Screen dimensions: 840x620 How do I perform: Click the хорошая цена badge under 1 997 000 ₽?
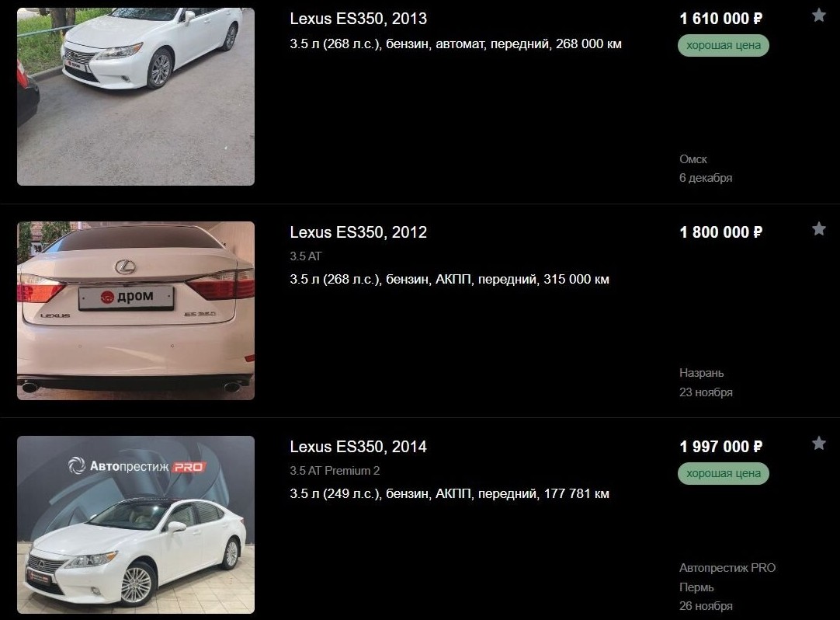[724, 474]
